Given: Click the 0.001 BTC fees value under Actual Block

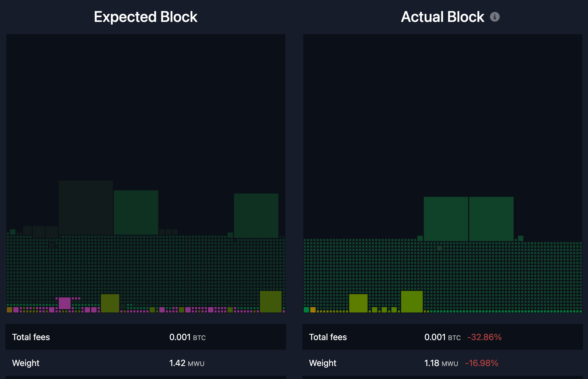Looking at the screenshot, I should click(442, 337).
